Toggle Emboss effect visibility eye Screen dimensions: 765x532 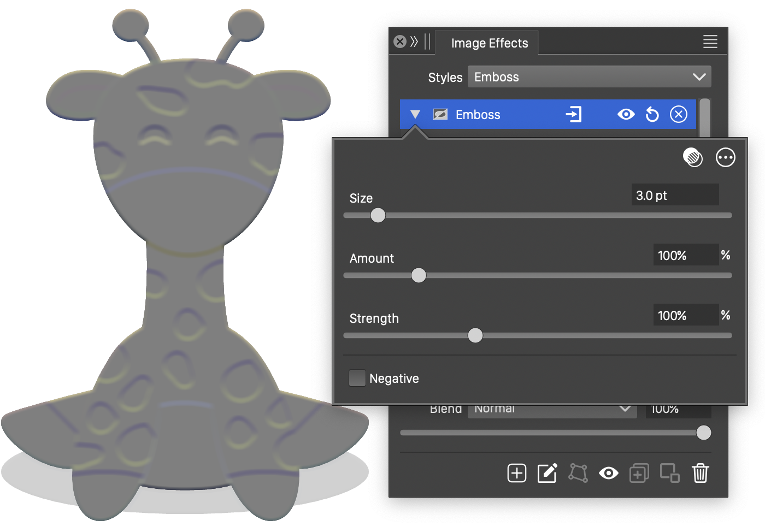point(626,115)
